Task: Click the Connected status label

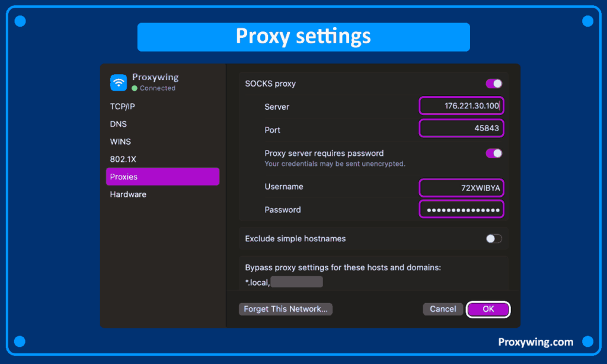Action: [x=158, y=88]
